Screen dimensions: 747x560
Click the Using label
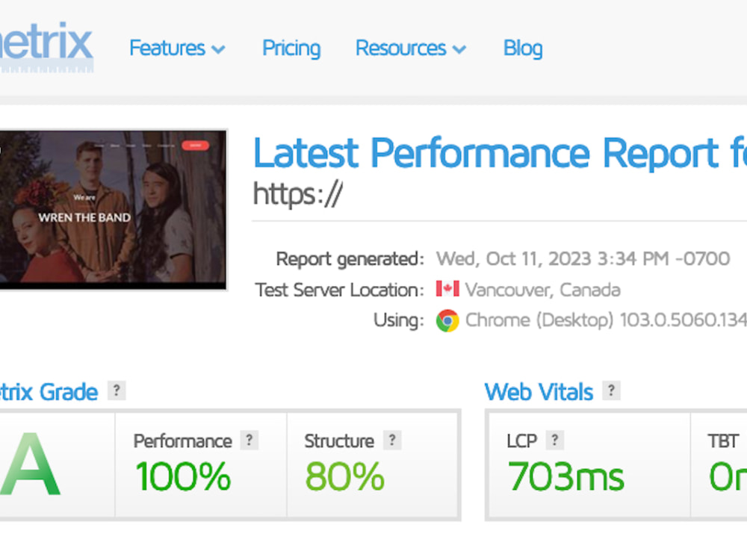pos(399,320)
